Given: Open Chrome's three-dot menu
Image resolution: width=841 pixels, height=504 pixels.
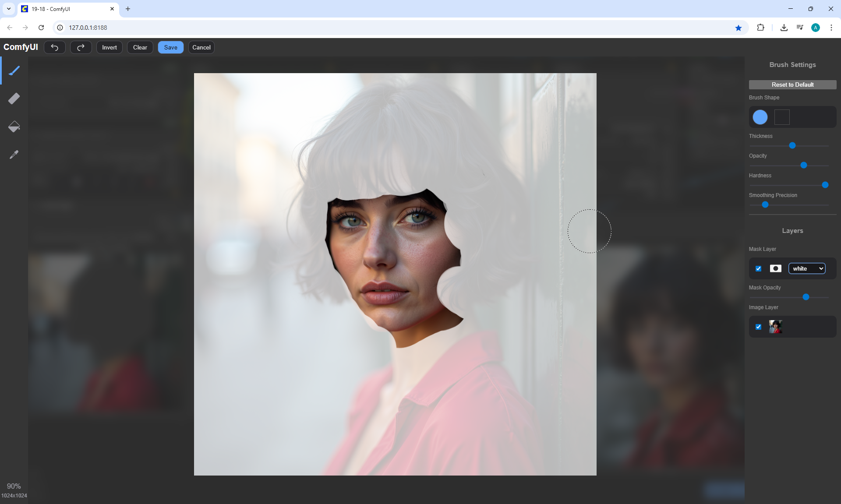Looking at the screenshot, I should click(x=831, y=28).
